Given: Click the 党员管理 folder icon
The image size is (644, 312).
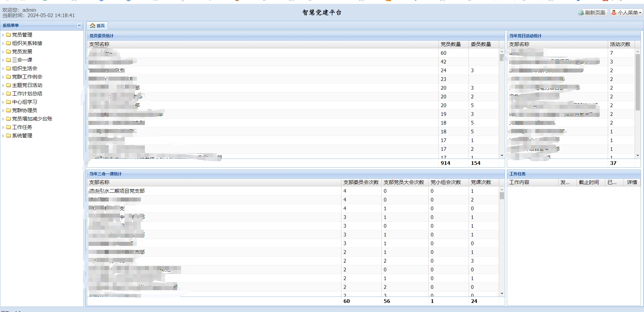Looking at the screenshot, I should tap(8, 35).
